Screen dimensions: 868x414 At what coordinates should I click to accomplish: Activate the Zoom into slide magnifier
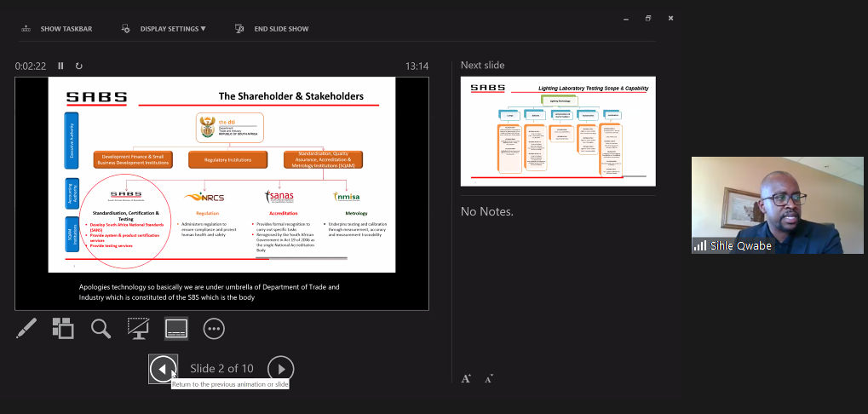click(x=101, y=328)
